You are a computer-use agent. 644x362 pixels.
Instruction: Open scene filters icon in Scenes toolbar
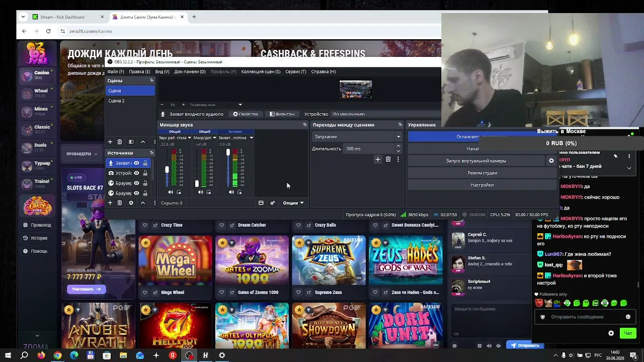pos(131,142)
